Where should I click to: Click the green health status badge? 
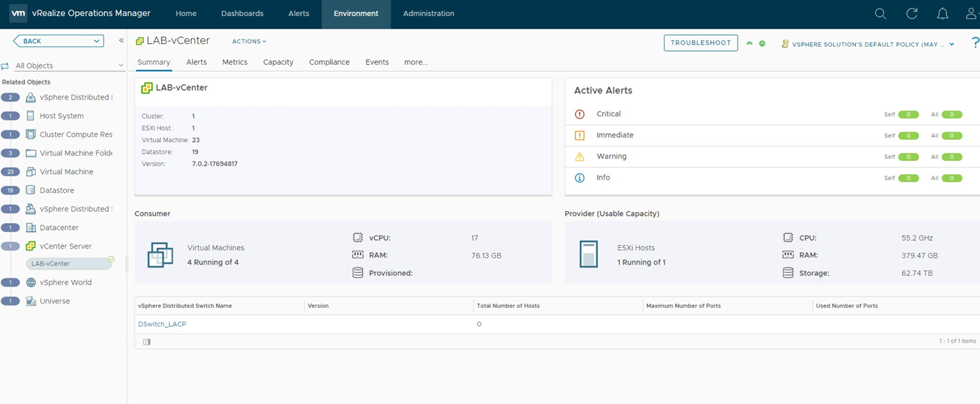click(762, 43)
